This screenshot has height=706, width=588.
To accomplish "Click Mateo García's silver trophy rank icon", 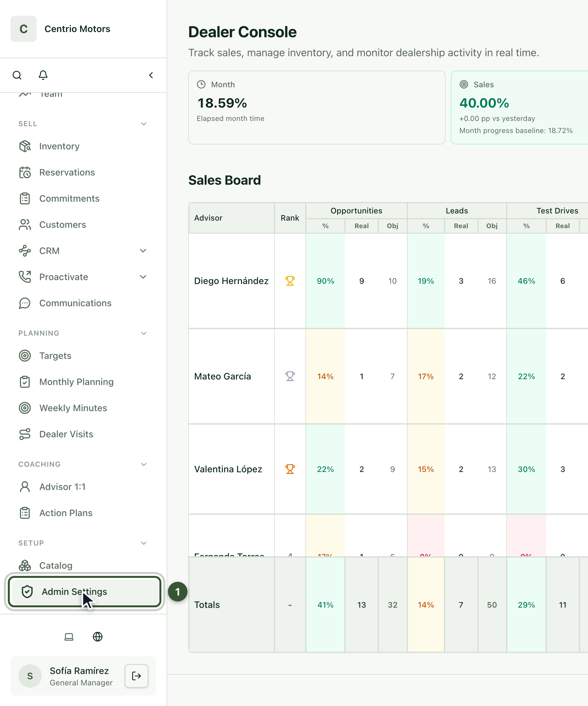I will tap(290, 376).
